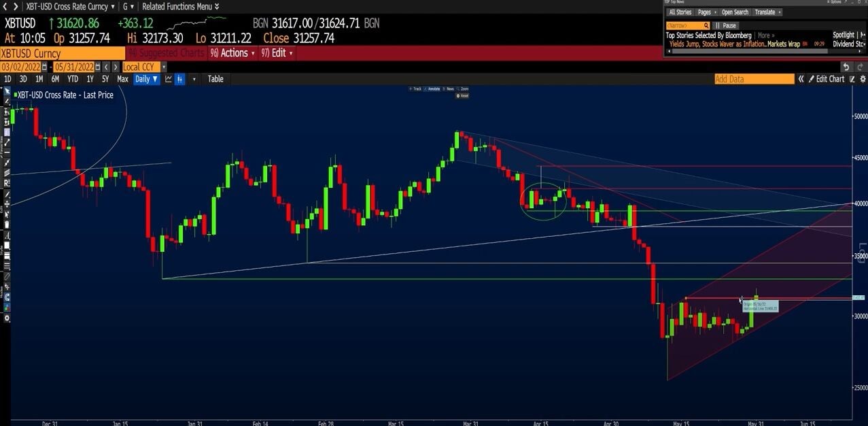This screenshot has width=868, height=426.
Task: Switch to the Table view
Action: pyautogui.click(x=215, y=79)
